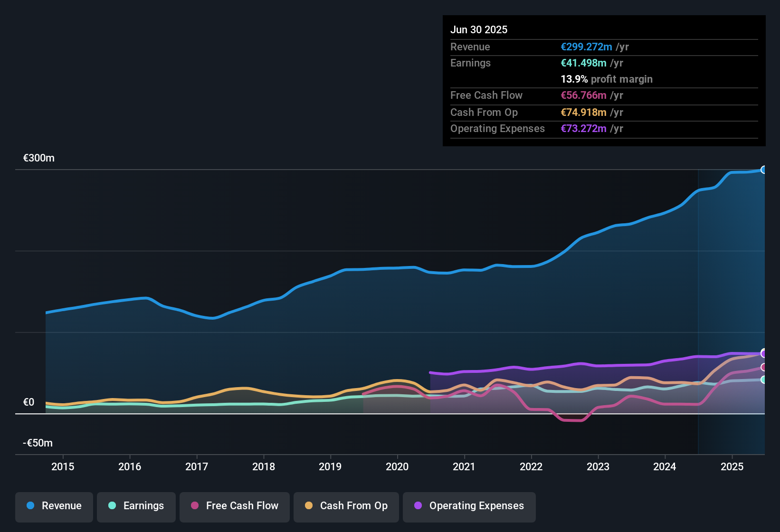Click the pink Free Cash Flow legend dot

pos(195,505)
